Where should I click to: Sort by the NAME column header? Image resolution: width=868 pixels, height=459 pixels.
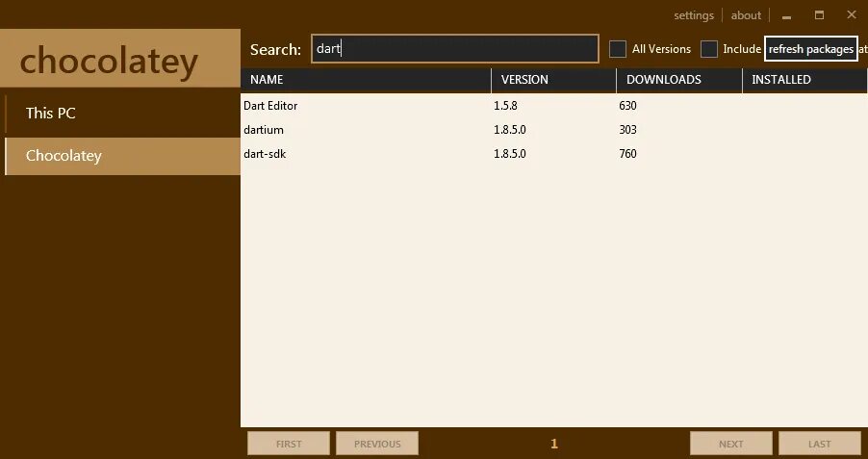point(366,80)
